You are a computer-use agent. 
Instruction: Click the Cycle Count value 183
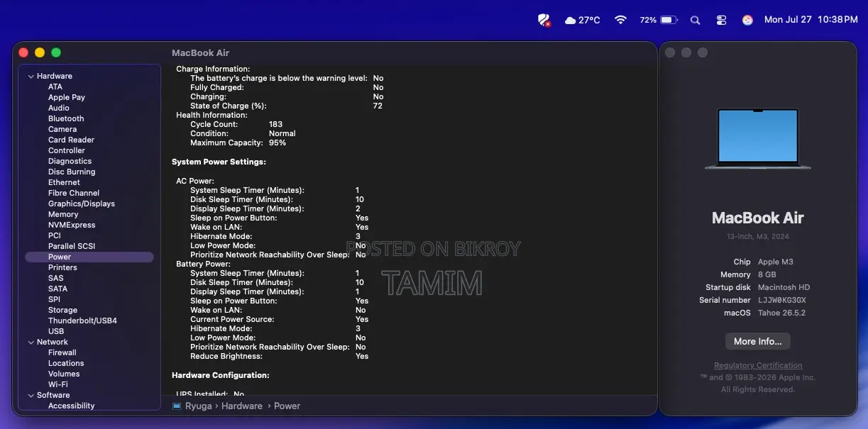[x=275, y=124]
